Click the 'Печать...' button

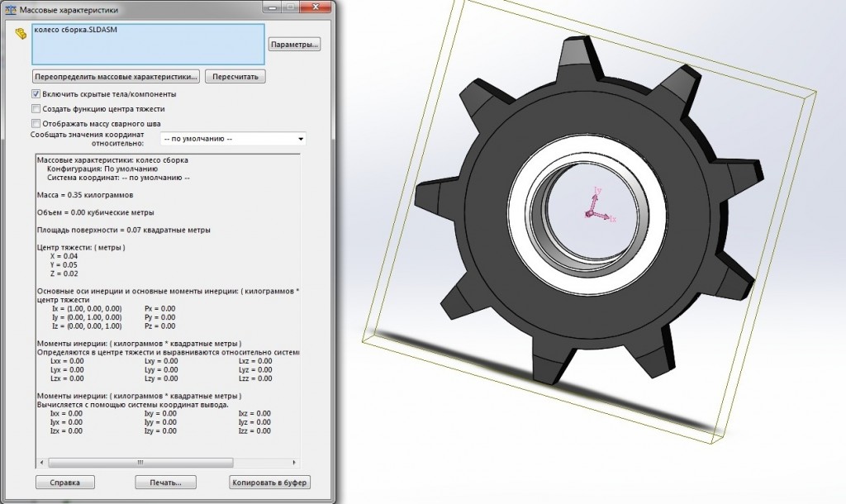[x=165, y=483]
